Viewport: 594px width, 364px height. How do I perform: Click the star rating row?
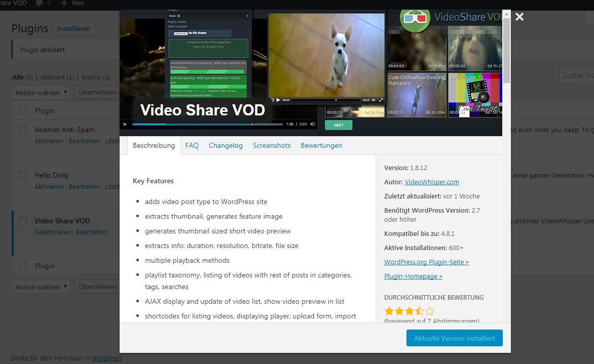(409, 311)
